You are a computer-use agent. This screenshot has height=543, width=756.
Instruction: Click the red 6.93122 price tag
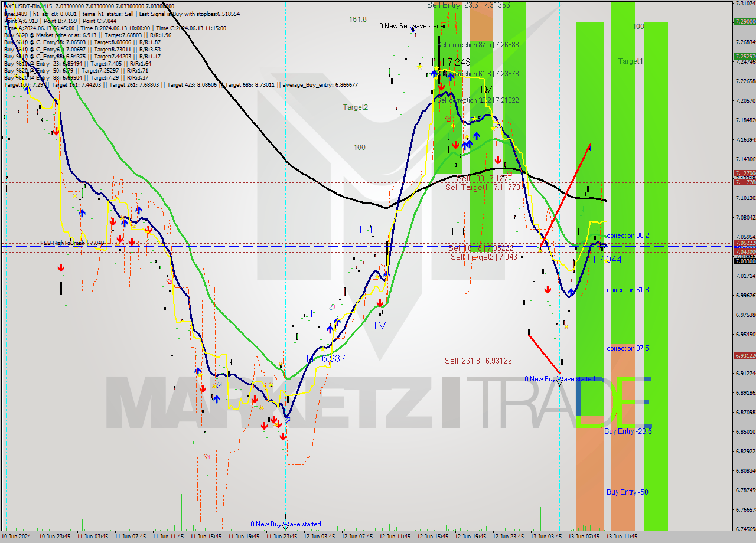tap(744, 355)
